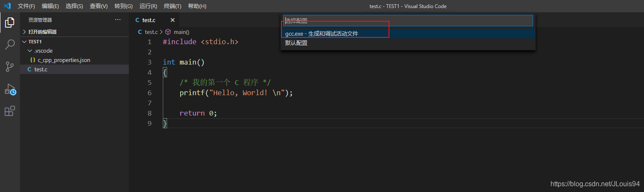This screenshot has width=644, height=192.
Task: Close the test.c editor tab
Action: 173,20
